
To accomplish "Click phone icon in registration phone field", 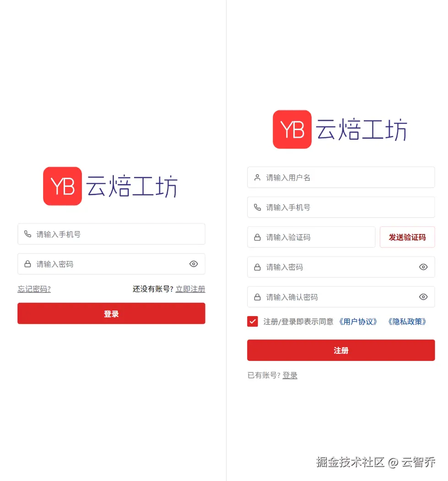I will (257, 208).
